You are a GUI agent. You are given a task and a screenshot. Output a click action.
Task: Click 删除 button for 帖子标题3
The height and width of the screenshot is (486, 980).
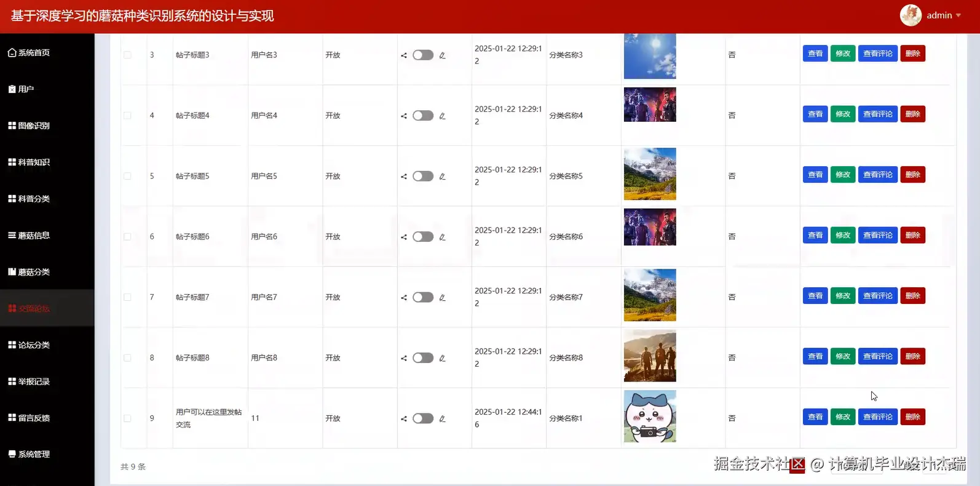913,54
